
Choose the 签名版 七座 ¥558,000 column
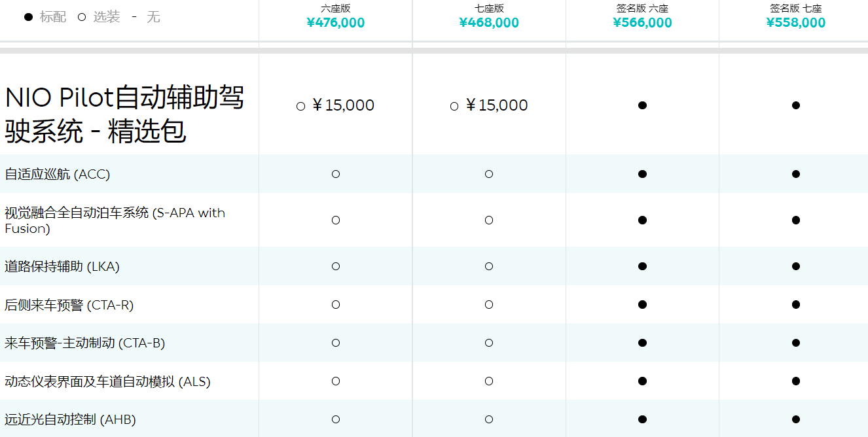point(795,16)
